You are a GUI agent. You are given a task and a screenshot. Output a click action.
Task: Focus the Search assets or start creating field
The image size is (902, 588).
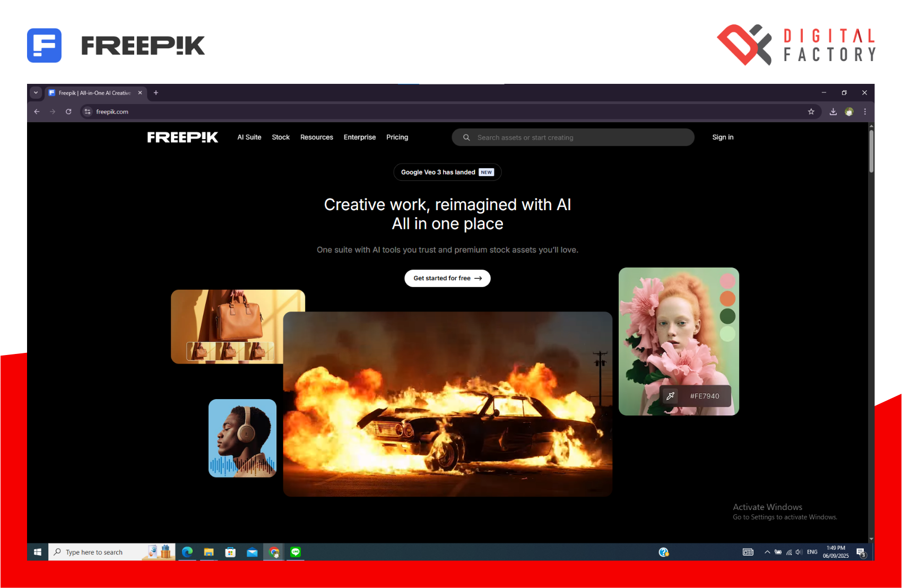tap(573, 137)
